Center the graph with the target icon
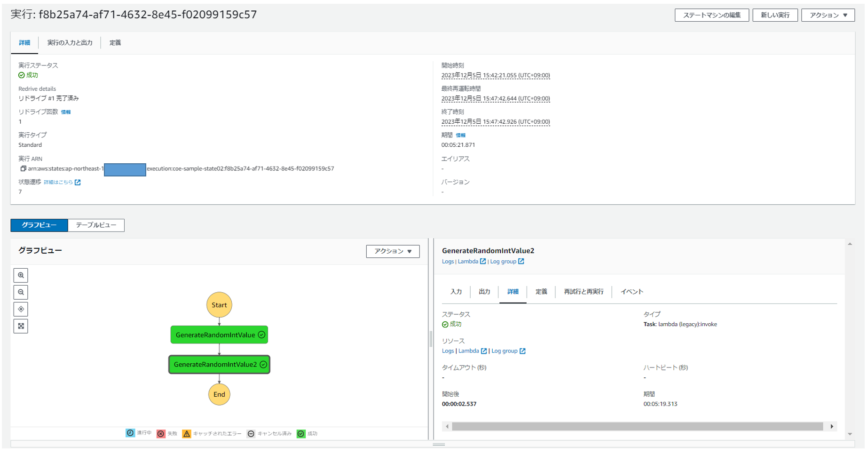868x455 pixels. pyautogui.click(x=21, y=309)
